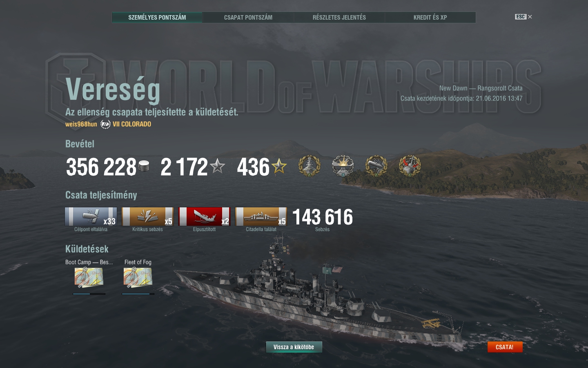
Task: Click the first battleship achievement medal
Action: [x=310, y=166]
